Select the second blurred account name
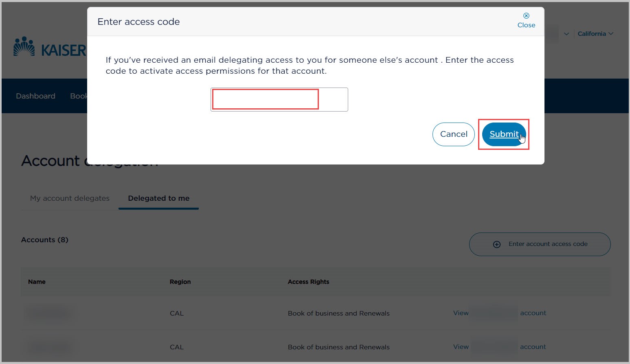Screen dimensions: 630x364 pyautogui.click(x=49, y=347)
